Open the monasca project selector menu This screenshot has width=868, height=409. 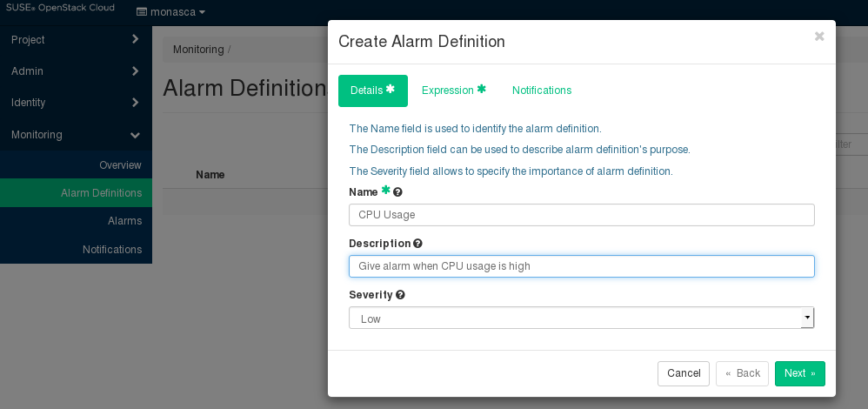point(172,13)
